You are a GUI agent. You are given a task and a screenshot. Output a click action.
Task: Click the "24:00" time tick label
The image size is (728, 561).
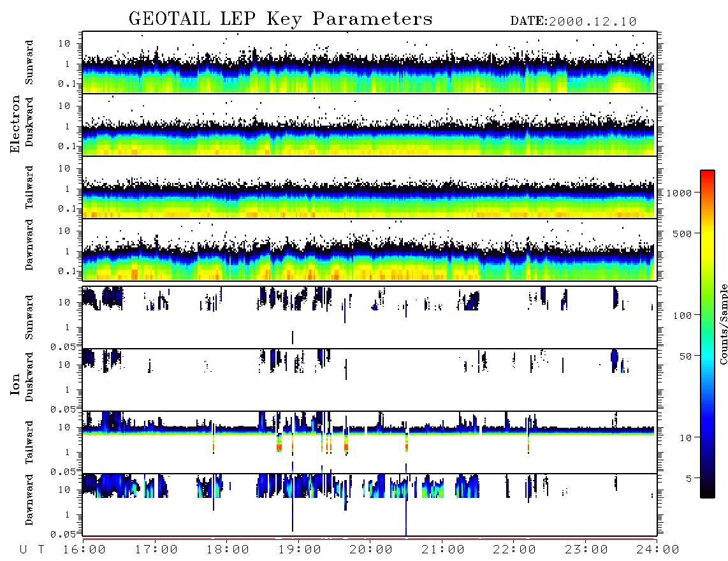point(658,550)
